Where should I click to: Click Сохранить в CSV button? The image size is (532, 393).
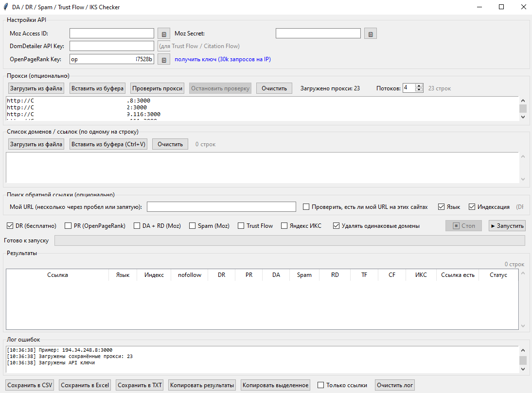30,385
